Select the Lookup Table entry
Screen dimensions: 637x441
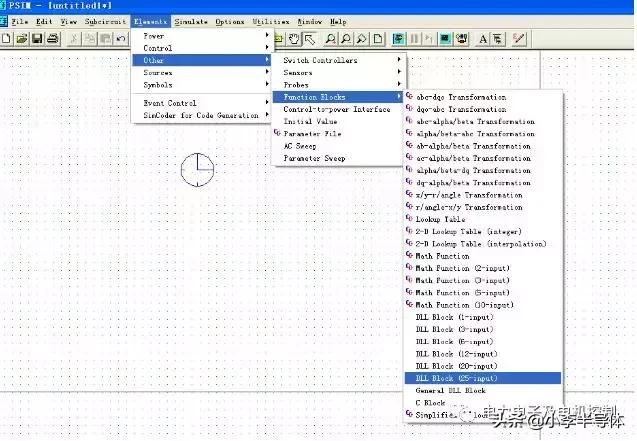[x=483, y=219]
